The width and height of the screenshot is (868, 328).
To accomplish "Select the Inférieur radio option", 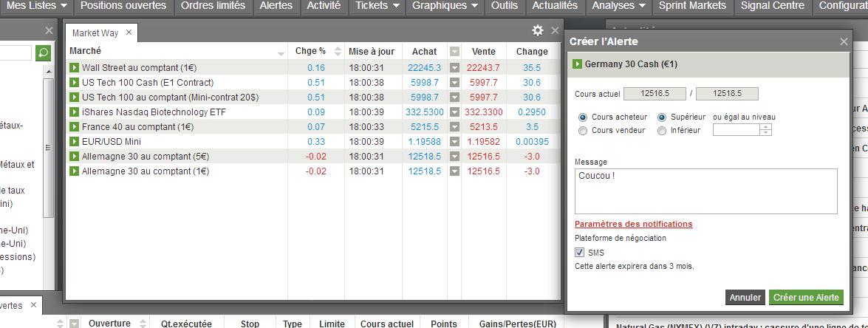I will [662, 131].
